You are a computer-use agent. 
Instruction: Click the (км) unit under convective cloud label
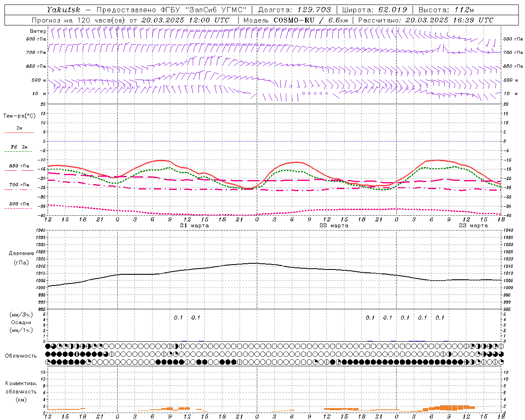pos(21,399)
